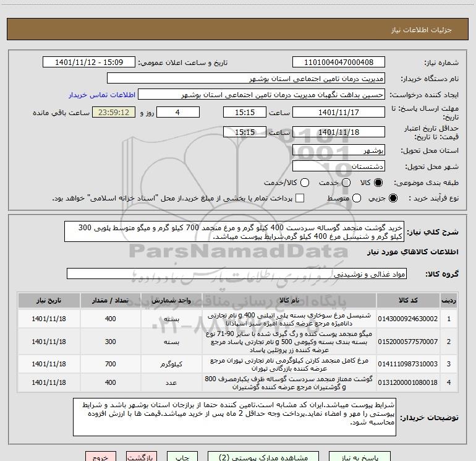Click the need number field 1101004047000408
The height and width of the screenshot is (461, 476).
pos(339,62)
